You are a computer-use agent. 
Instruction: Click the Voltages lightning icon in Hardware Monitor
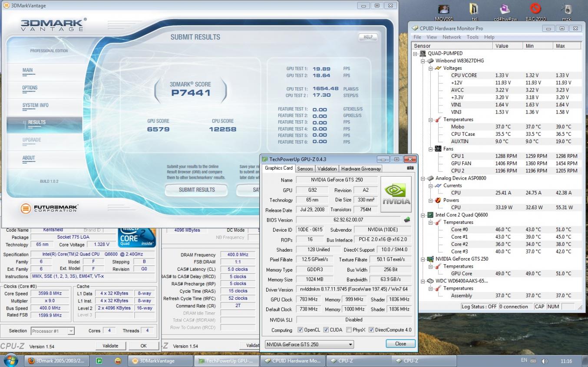pyautogui.click(x=438, y=68)
